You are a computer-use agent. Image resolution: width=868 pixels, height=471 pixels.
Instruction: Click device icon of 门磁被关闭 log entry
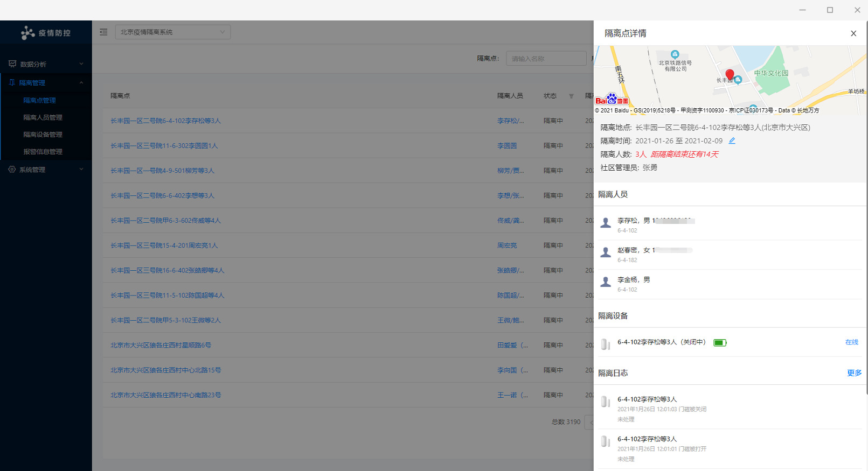point(606,402)
